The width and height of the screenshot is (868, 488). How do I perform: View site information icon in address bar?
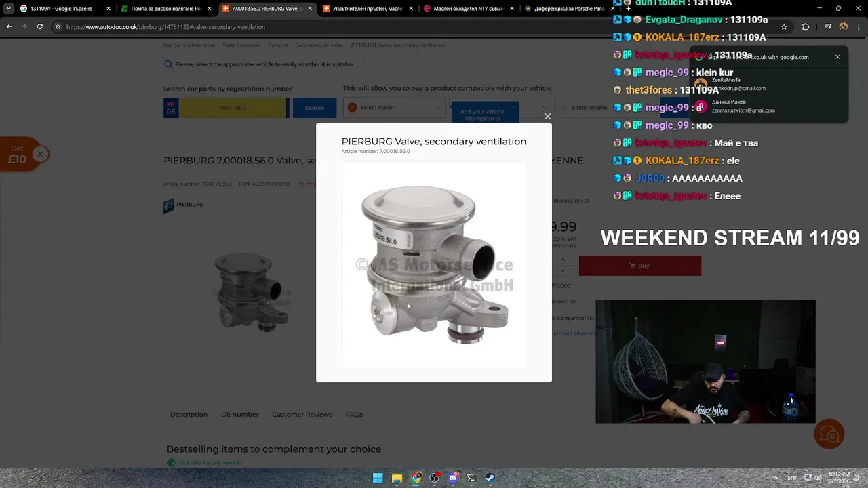coord(58,26)
